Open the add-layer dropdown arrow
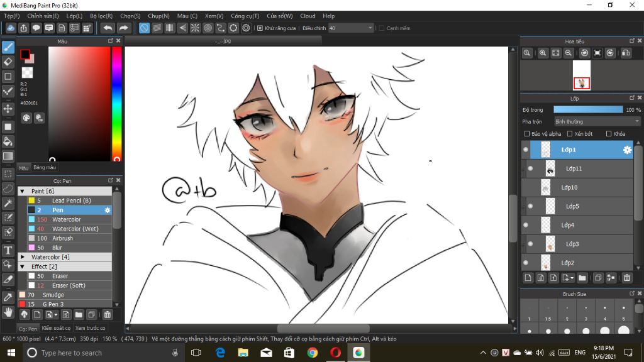 coord(572,278)
